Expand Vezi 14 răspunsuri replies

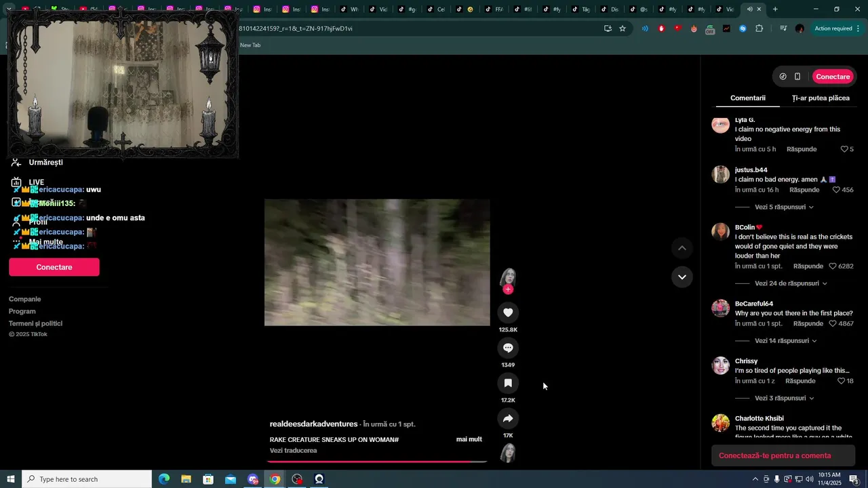pos(786,341)
